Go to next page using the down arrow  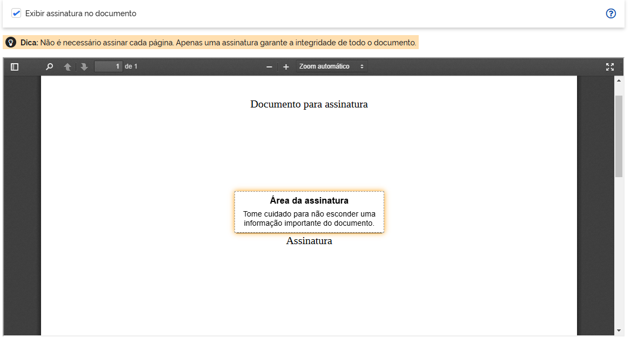coord(84,67)
